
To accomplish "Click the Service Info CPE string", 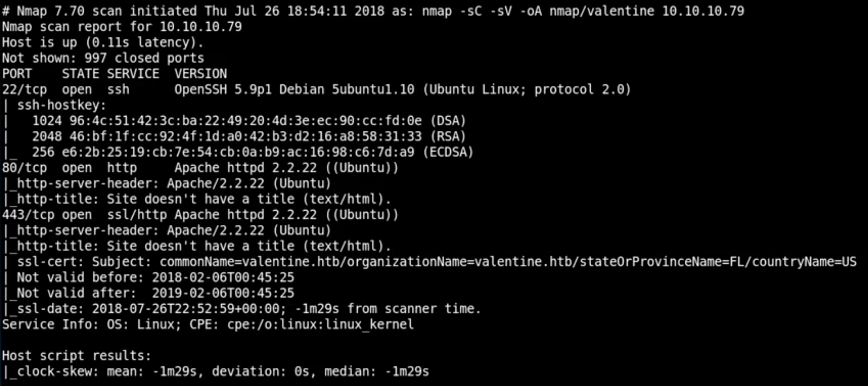I will tap(320, 324).
